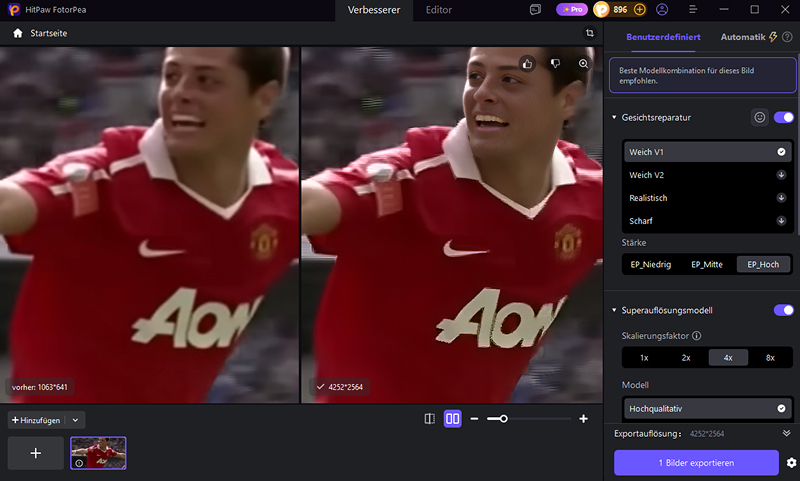Open the Automatik help question icon
This screenshot has height=481, width=800.
tap(787, 37)
